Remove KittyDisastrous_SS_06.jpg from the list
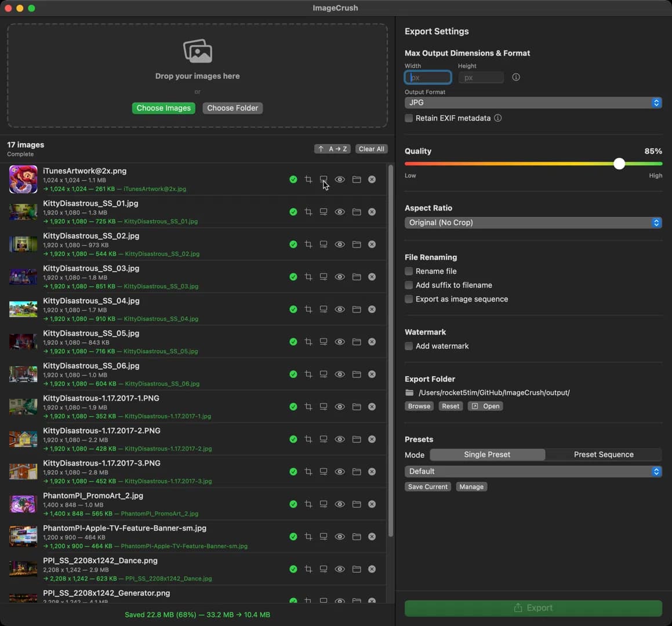Viewport: 672px width, 626px height. 372,374
